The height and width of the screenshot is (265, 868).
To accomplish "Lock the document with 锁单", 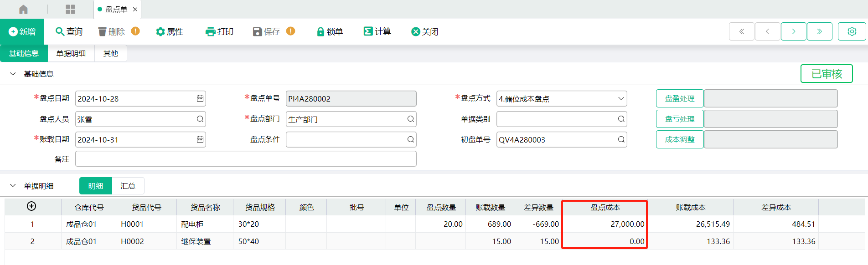I will (330, 31).
